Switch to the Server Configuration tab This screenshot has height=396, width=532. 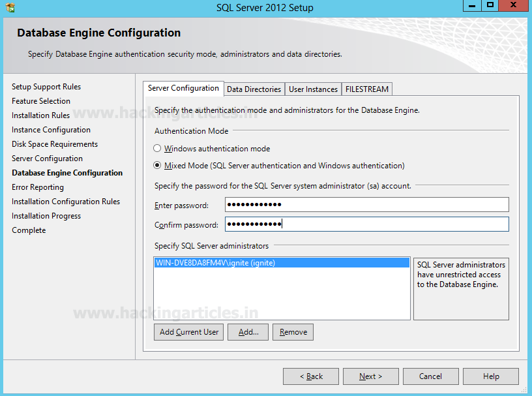tap(183, 88)
